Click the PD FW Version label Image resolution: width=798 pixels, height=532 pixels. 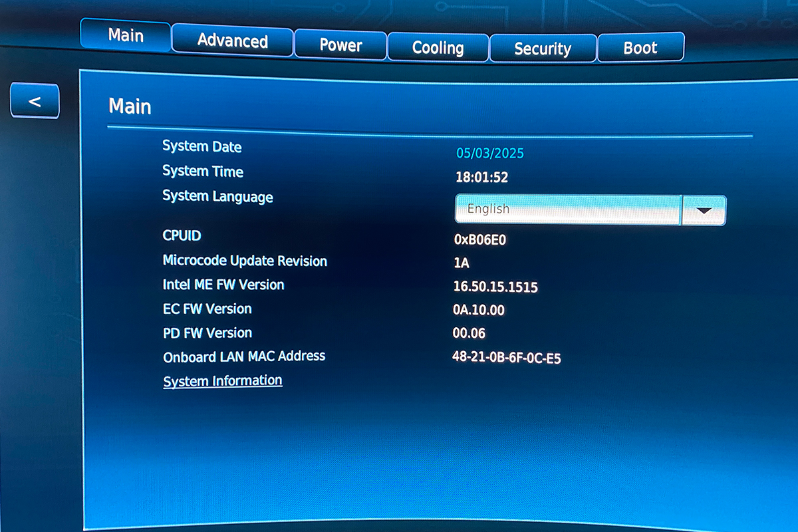[207, 332]
